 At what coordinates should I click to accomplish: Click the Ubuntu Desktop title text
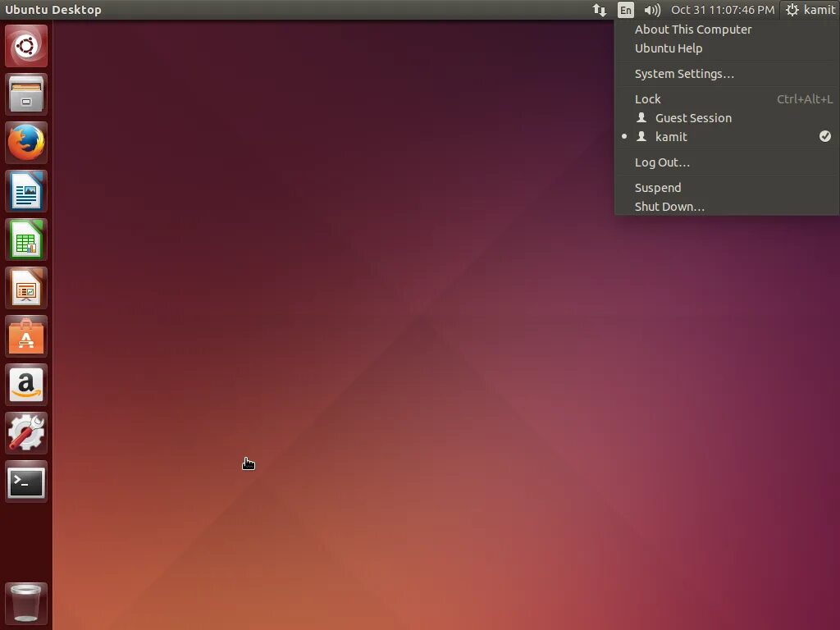coord(53,10)
